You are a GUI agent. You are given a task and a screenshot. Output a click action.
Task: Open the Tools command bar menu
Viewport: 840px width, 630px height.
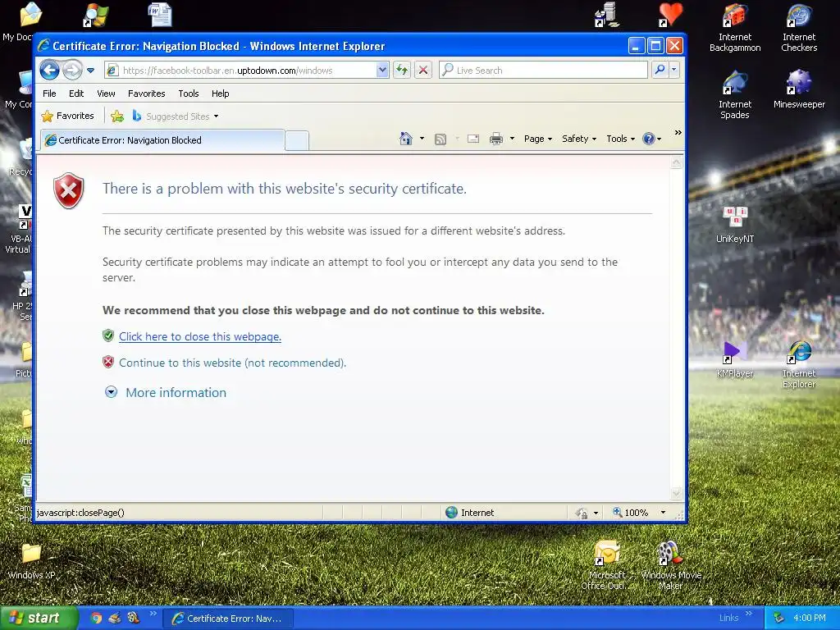[x=620, y=139]
